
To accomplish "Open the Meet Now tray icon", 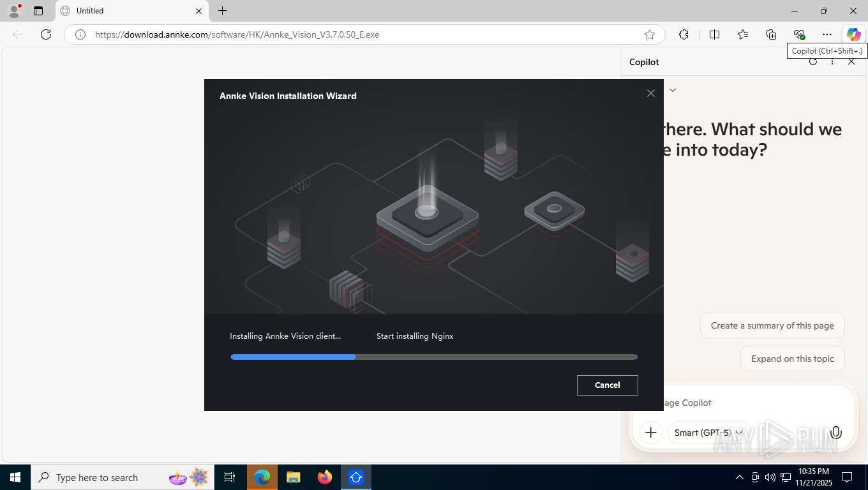I will pos(755,477).
